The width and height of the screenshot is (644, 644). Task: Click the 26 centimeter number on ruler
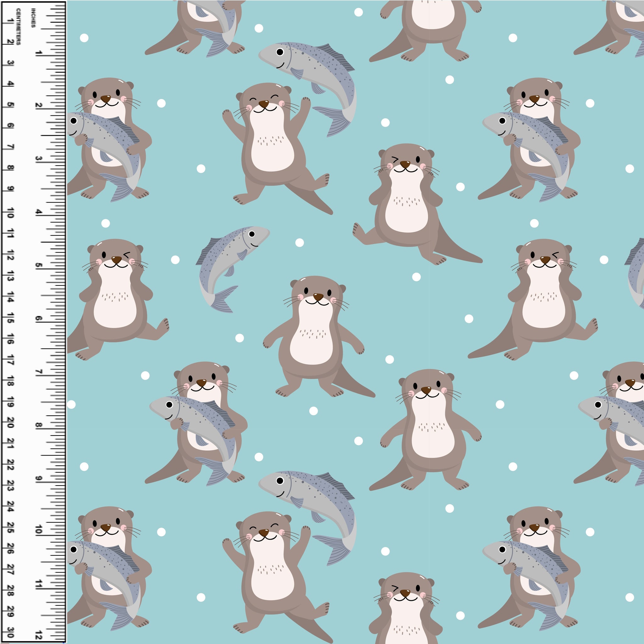[10, 548]
